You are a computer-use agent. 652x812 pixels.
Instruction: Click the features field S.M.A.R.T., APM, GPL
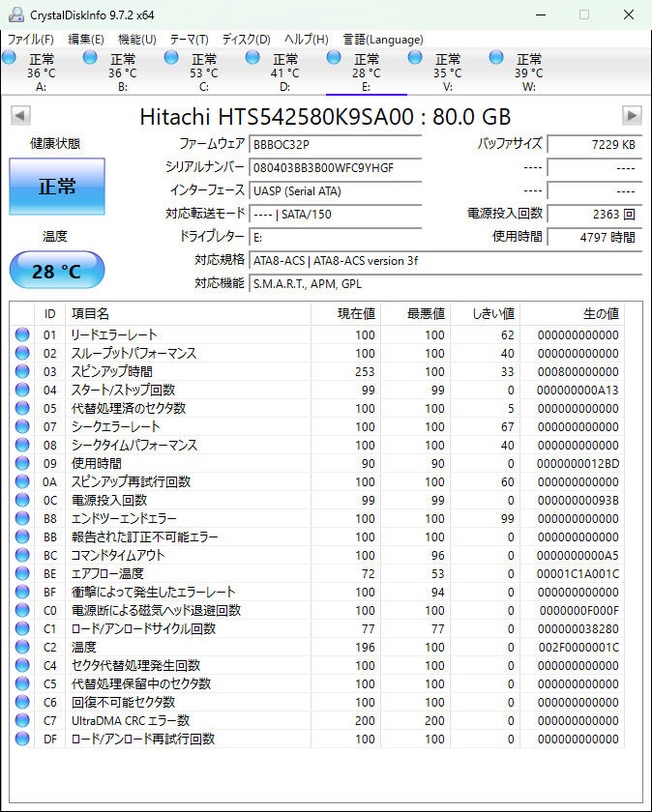pos(445,284)
